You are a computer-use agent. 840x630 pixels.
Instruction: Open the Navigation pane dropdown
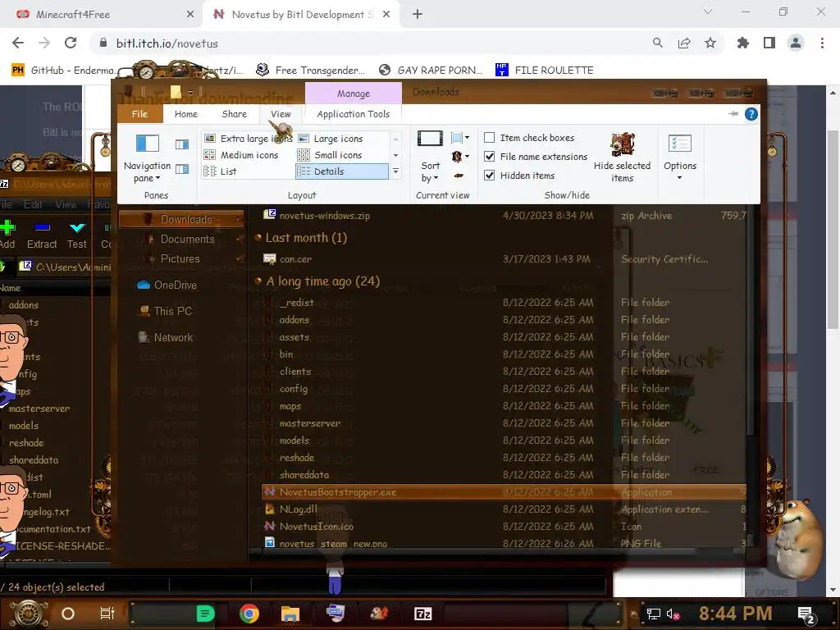pos(148,172)
